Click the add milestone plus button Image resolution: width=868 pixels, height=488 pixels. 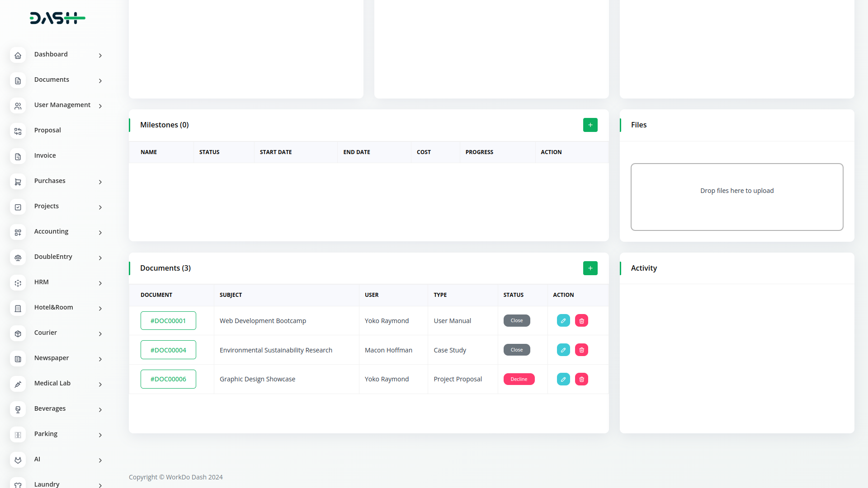590,125
